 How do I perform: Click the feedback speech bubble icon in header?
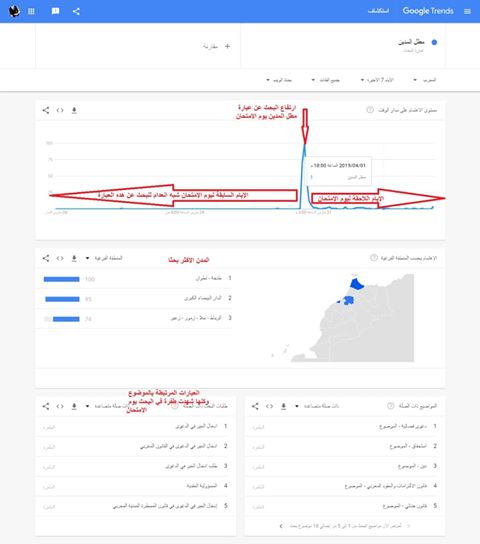55,11
